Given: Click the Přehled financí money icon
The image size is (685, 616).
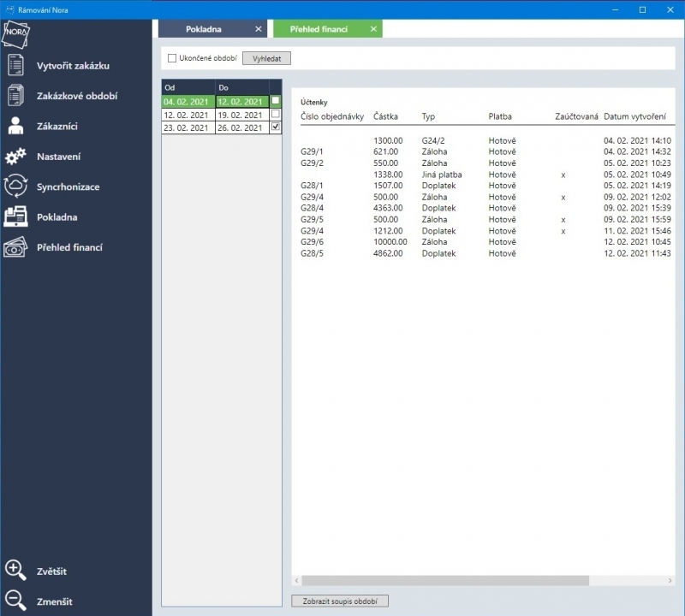Looking at the screenshot, I should point(15,247).
